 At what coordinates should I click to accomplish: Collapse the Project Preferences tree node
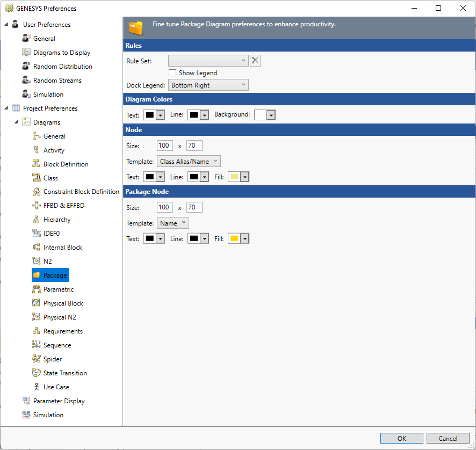pos(5,108)
